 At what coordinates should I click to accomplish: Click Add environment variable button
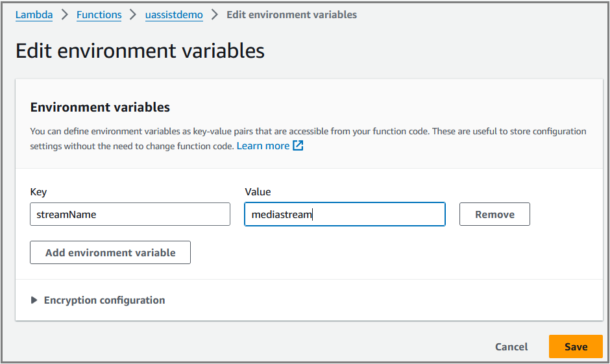coord(110,252)
